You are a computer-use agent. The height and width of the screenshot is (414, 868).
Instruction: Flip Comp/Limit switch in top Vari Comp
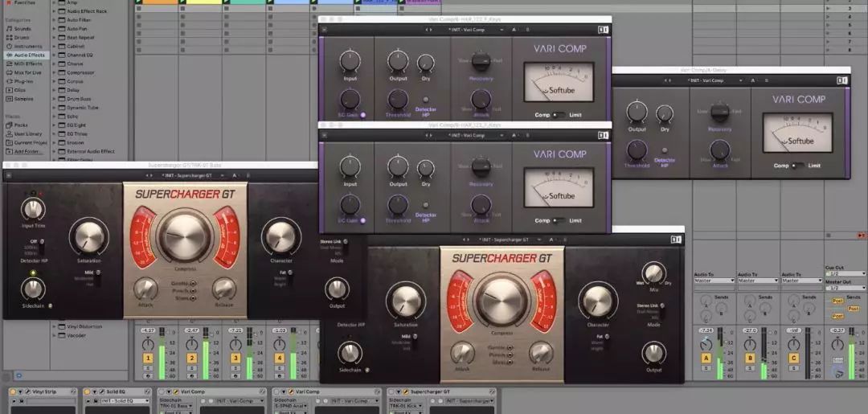[558, 115]
